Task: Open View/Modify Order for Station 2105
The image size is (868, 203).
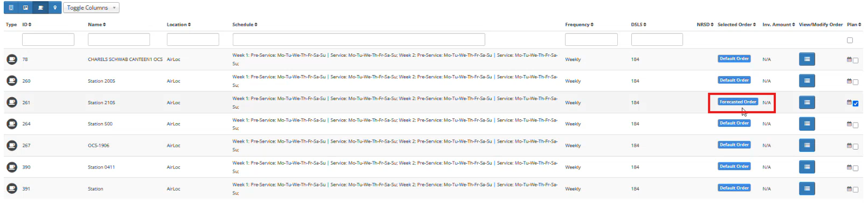Action: click(x=807, y=102)
